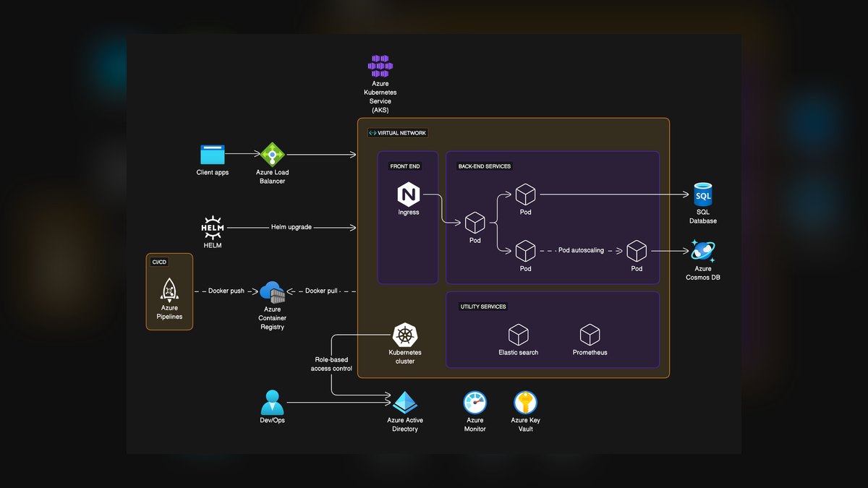Click the Pod cube where autoscaling arrow starts
Viewport: 868px width, 488px height.
tap(525, 251)
